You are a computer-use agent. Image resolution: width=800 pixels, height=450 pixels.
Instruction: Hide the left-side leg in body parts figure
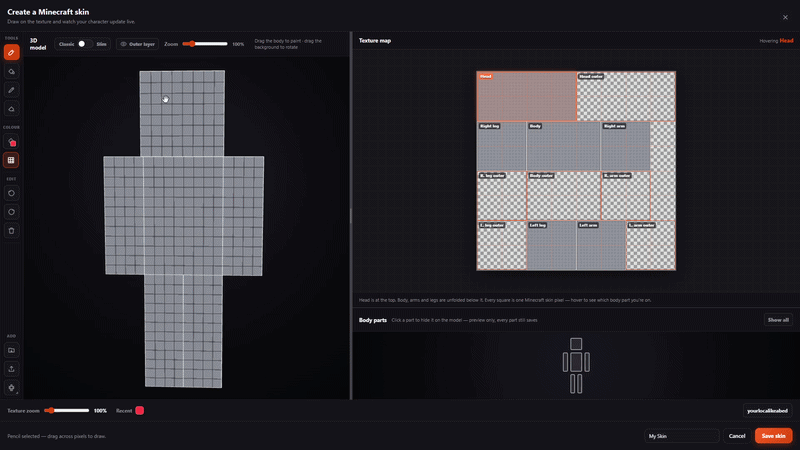[573, 384]
